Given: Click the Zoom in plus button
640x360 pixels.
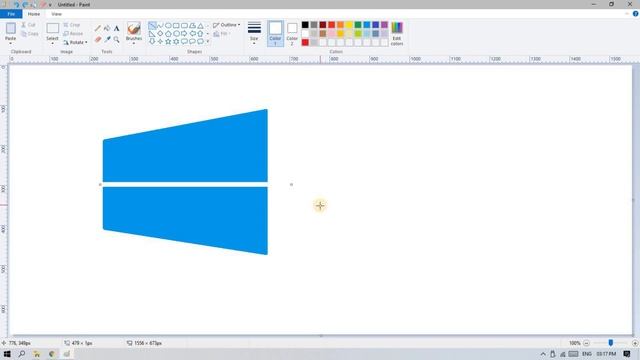Looking at the screenshot, I should point(635,343).
